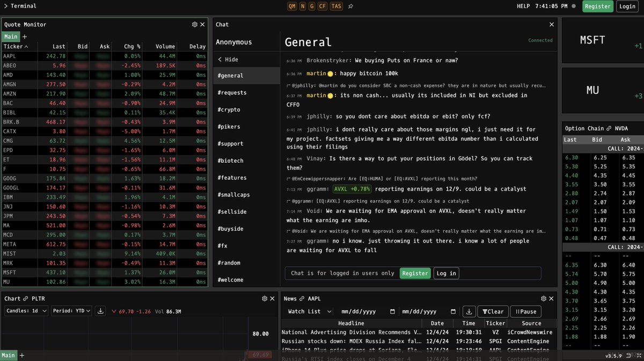This screenshot has width=644, height=361.
Task: Launch the N shortcut in top bar
Action: point(303,6)
